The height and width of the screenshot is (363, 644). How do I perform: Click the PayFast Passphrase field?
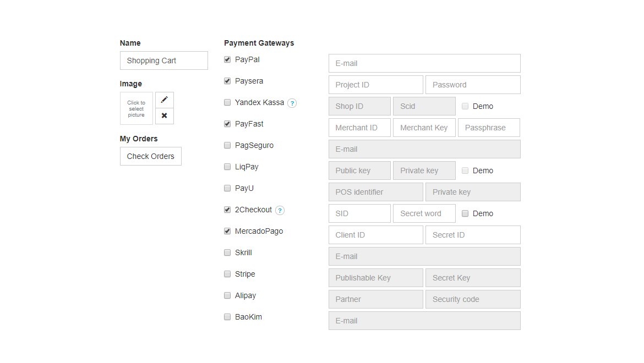point(489,128)
